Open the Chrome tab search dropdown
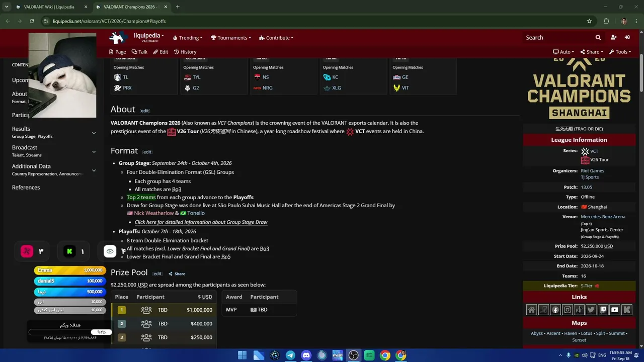Image resolution: width=644 pixels, height=362 pixels. (7, 7)
